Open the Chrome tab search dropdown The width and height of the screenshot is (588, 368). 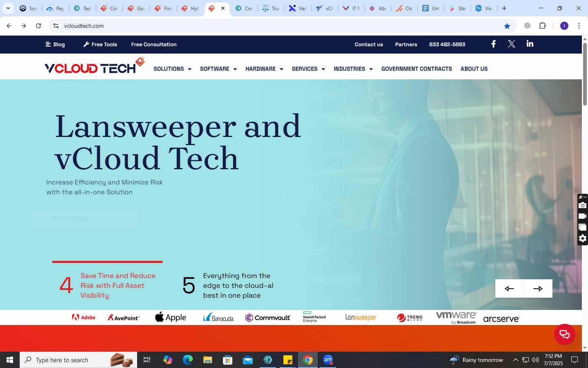[8, 8]
